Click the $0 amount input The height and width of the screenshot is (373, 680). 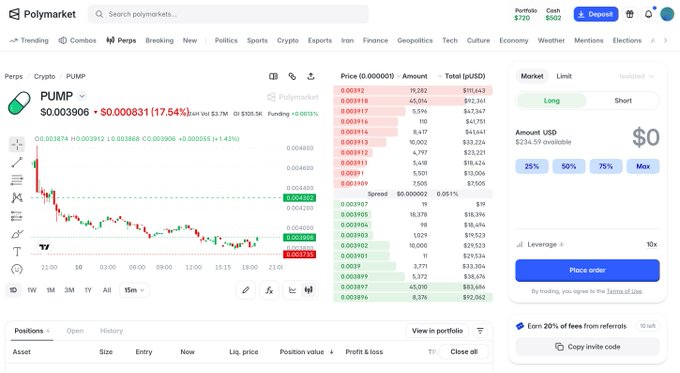point(646,137)
